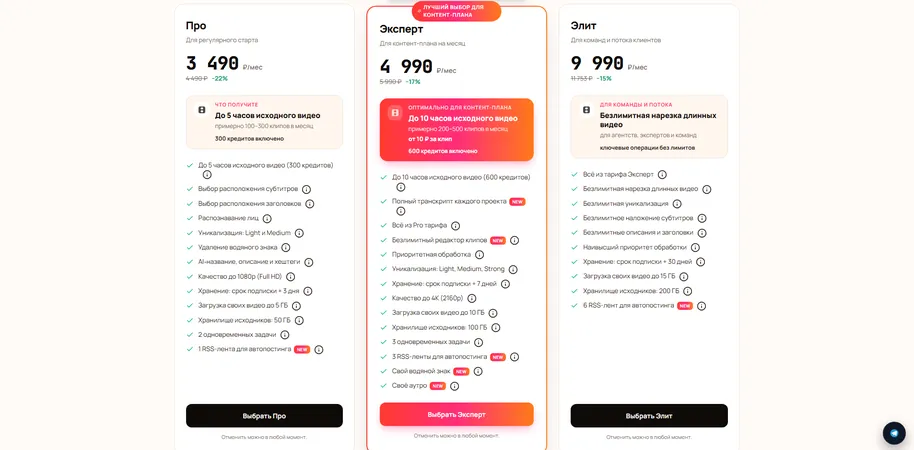The height and width of the screenshot is (450, 914).
Task: Click the film icon in Про plan card
Action: [x=202, y=110]
